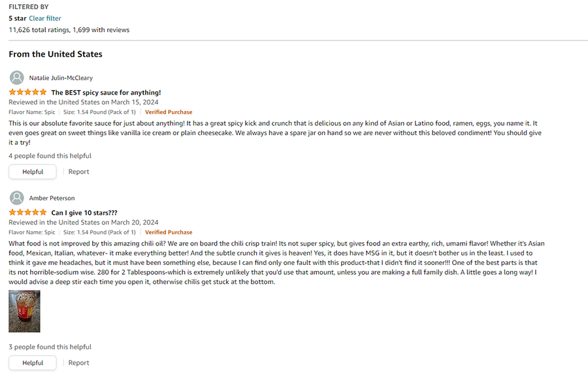588x376 pixels.
Task: Click the 'From the United States' heading
Action: pyautogui.click(x=56, y=54)
